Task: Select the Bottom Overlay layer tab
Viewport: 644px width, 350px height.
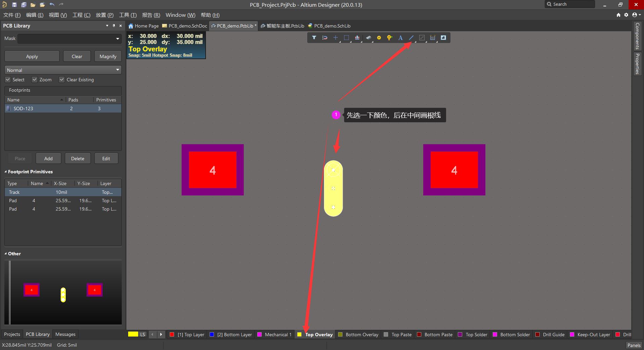Action: [358, 335]
